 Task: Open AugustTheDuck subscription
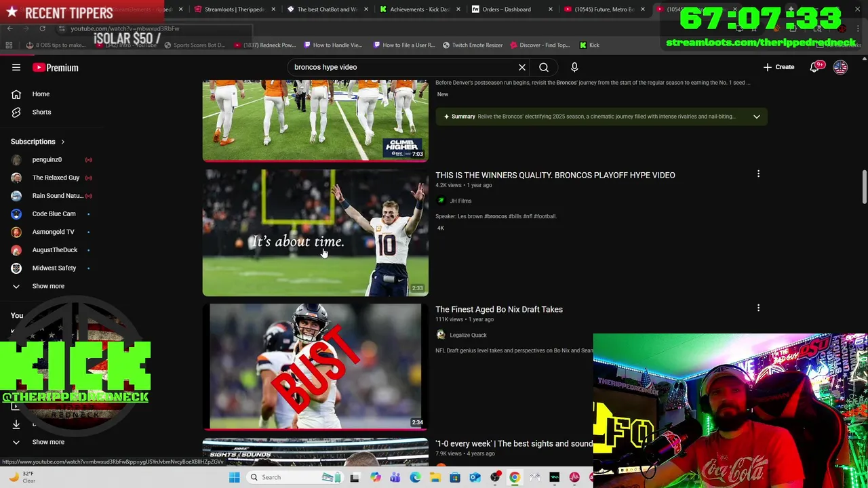click(x=52, y=249)
